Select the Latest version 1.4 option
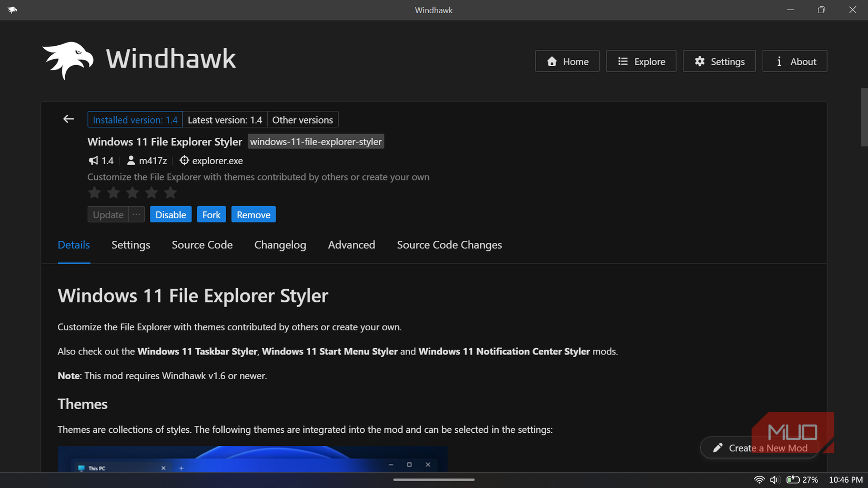868x488 pixels. 225,120
